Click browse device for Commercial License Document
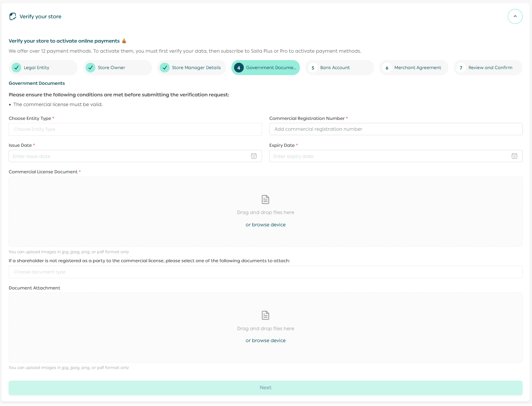 pos(265,225)
